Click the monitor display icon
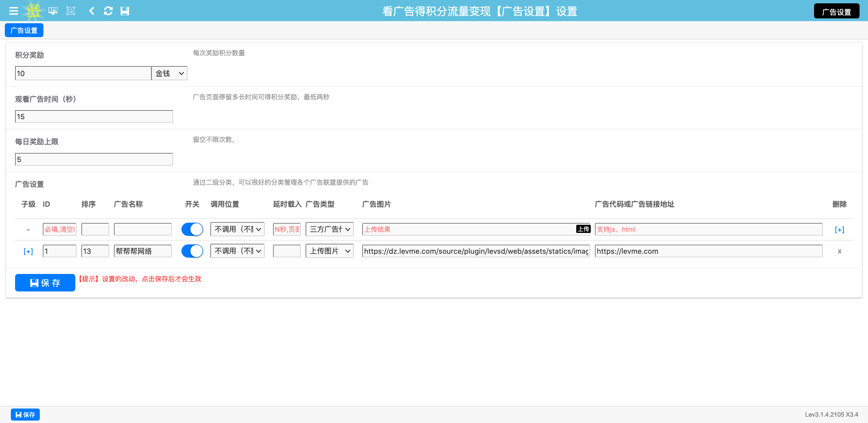Screen dimensions: 868x423 coord(53,11)
